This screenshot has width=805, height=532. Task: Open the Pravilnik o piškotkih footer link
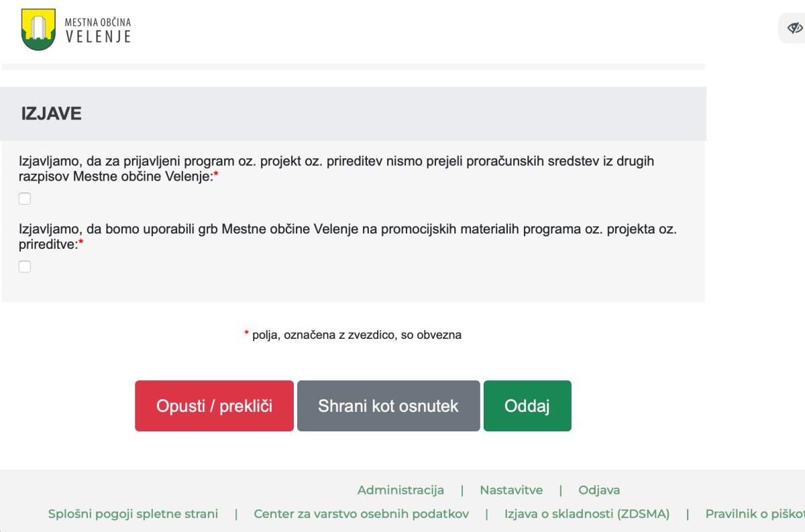point(755,515)
